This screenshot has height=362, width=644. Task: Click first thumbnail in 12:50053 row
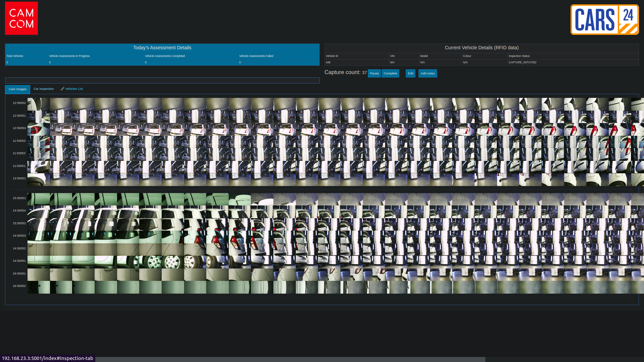[x=39, y=129]
